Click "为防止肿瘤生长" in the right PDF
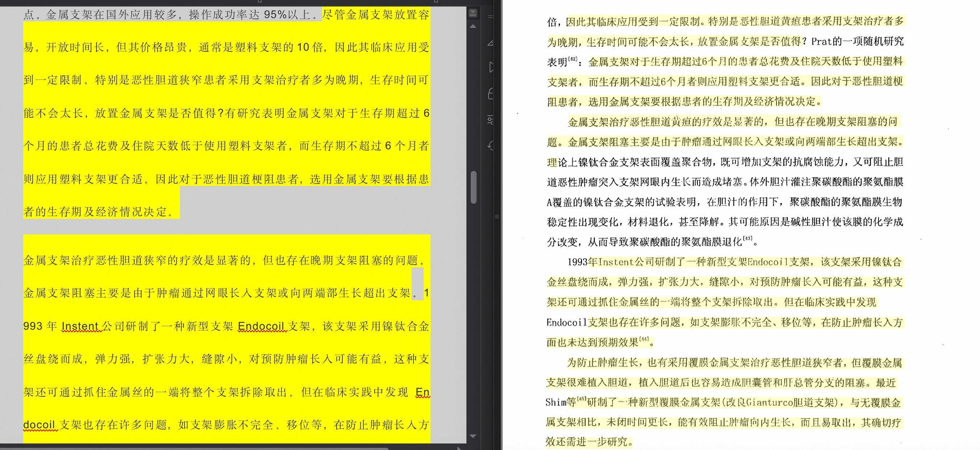This screenshot has height=450, width=980. pyautogui.click(x=602, y=363)
